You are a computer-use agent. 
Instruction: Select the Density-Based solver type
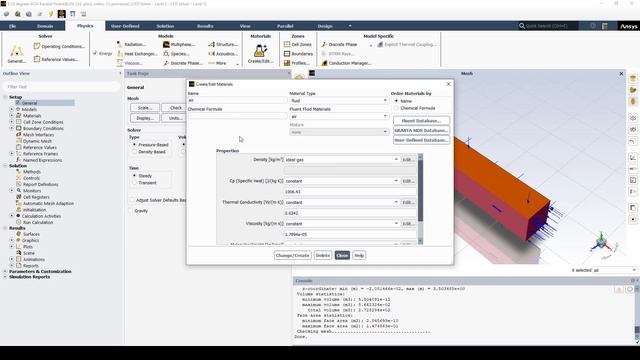pyautogui.click(x=134, y=151)
